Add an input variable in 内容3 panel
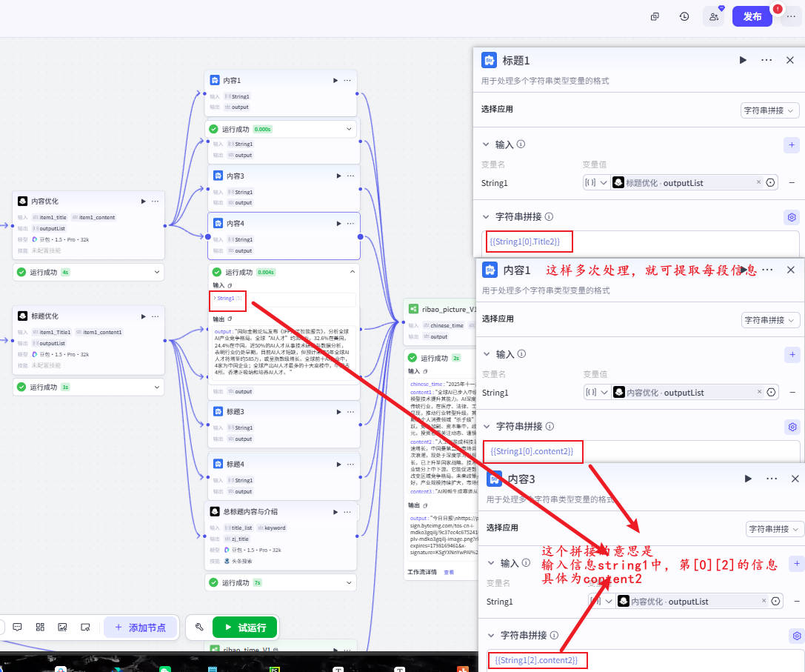 click(x=797, y=564)
